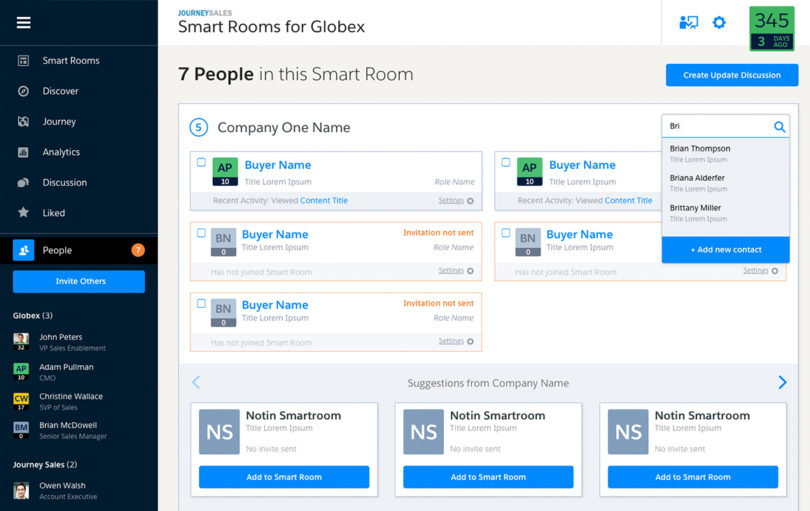
Task: Click the Company One Name heading
Action: coord(284,128)
